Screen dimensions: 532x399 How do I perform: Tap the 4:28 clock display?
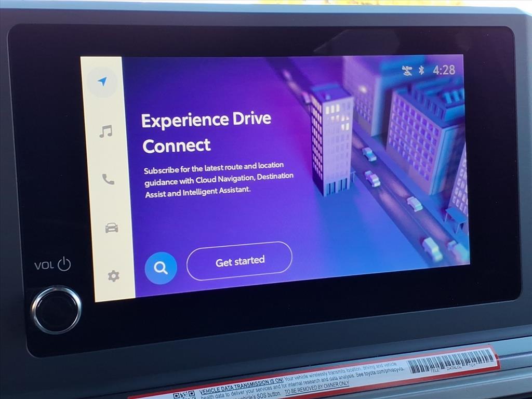pyautogui.click(x=444, y=70)
